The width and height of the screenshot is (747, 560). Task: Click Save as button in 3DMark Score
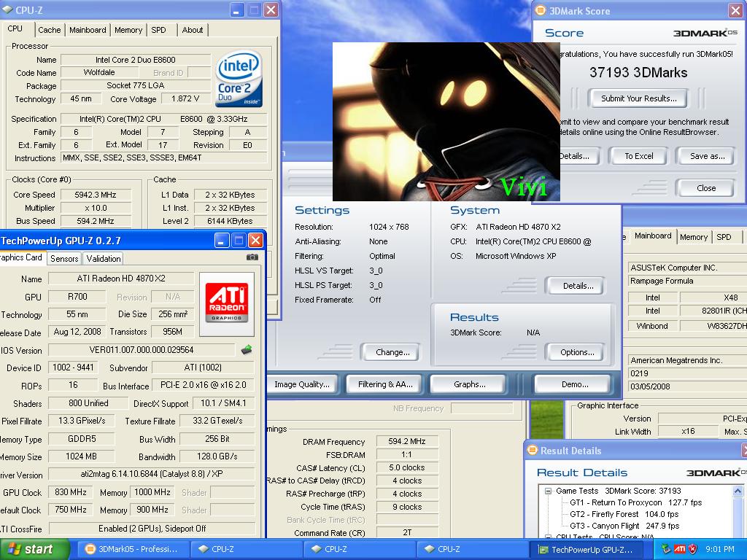(x=708, y=156)
